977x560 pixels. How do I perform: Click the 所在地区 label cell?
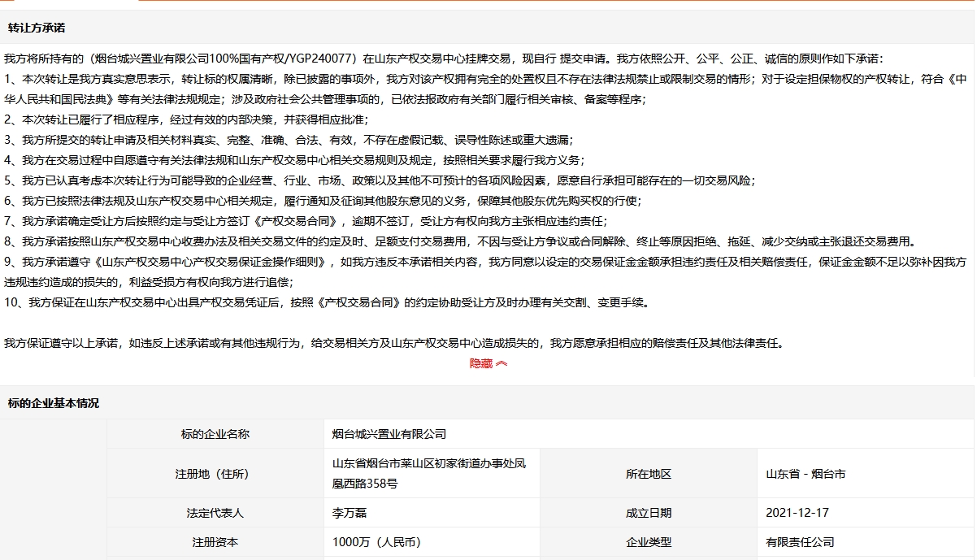(649, 474)
